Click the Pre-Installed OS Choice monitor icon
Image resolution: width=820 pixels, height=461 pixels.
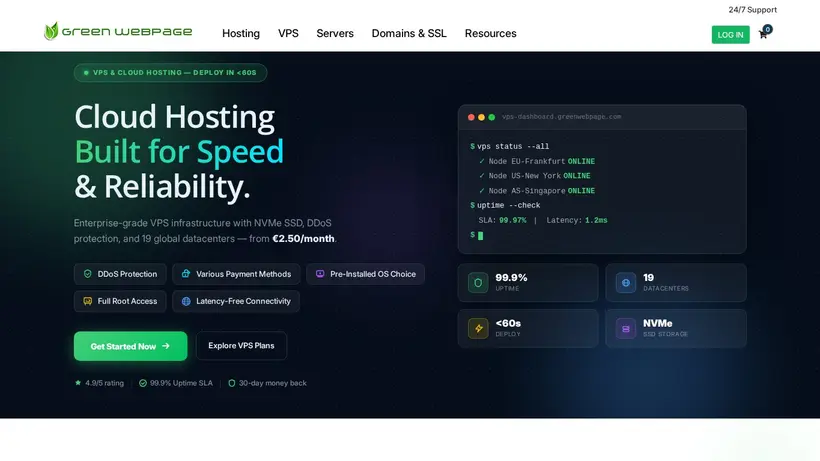coord(320,274)
